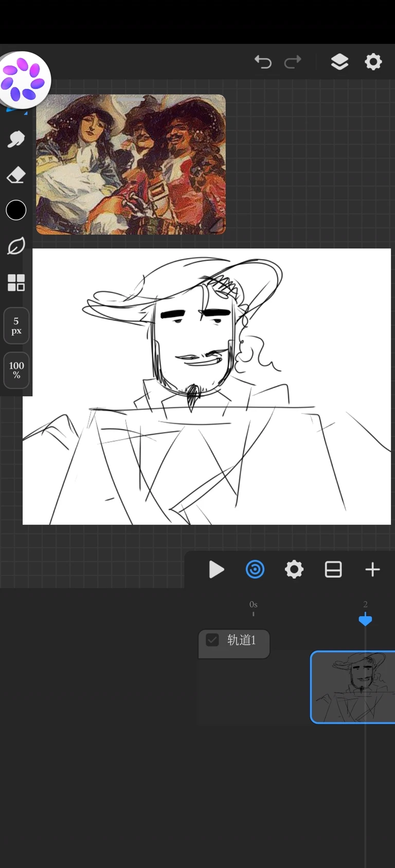The height and width of the screenshot is (868, 395).
Task: Adjust the 100% opacity control
Action: [x=16, y=370]
